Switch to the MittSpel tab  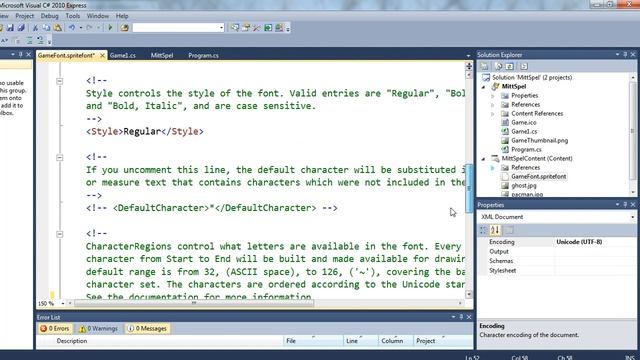162,56
